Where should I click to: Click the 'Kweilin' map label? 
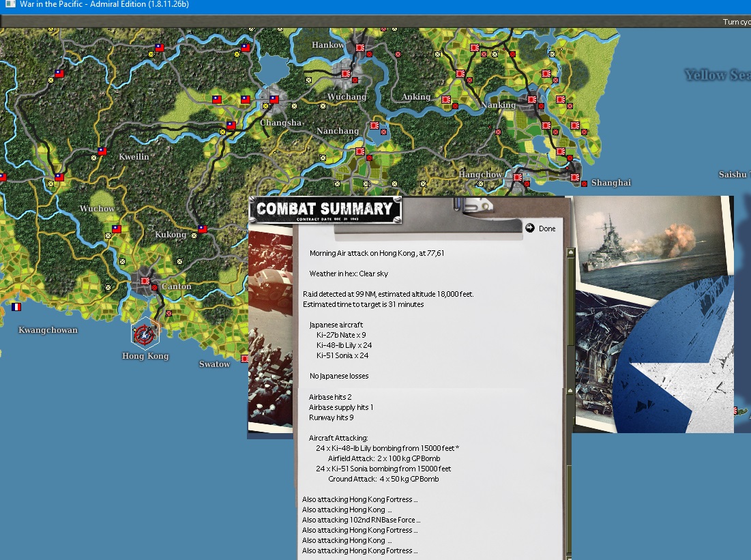click(x=134, y=157)
